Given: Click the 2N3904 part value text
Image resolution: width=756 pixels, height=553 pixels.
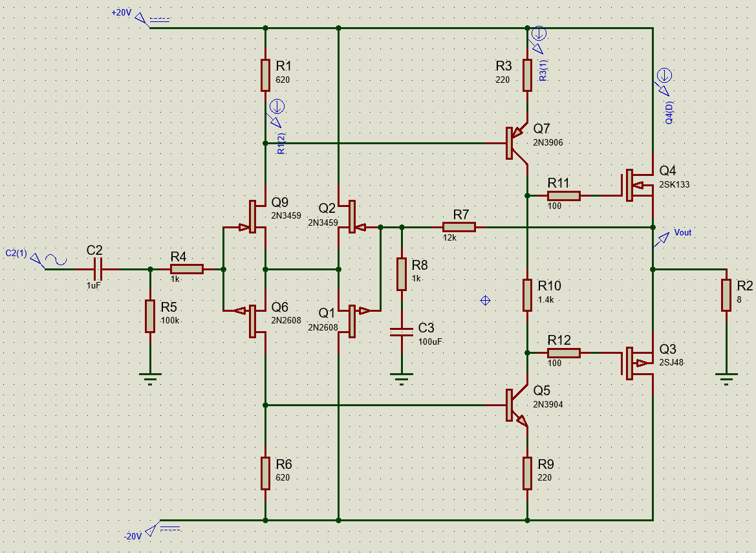Looking at the screenshot, I should click(548, 404).
